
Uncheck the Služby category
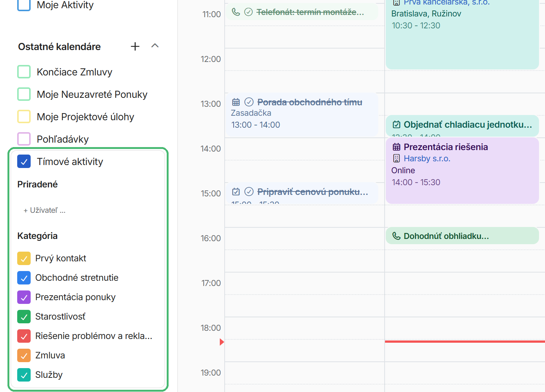point(24,375)
